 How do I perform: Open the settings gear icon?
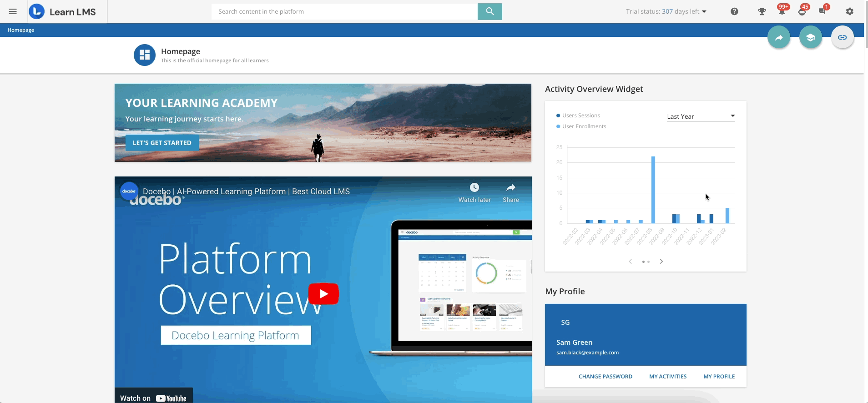coord(850,11)
